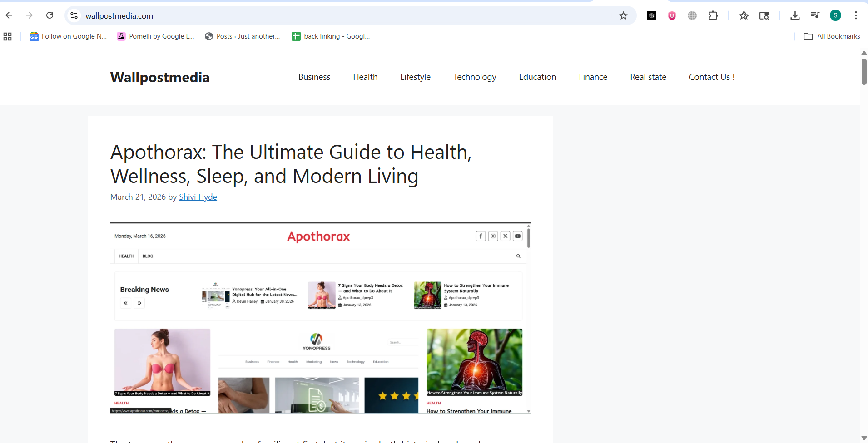Open the side panel search icon
868x443 pixels.
[765, 15]
